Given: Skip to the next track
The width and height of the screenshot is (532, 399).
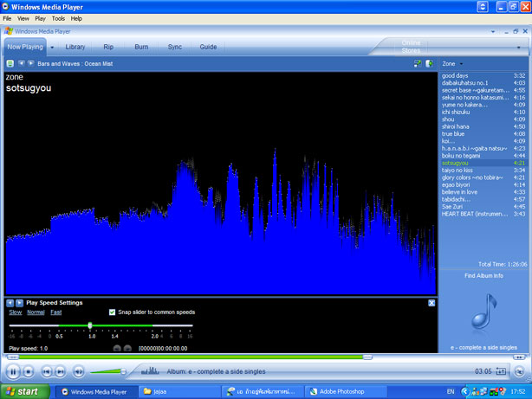Looking at the screenshot, I should [x=60, y=372].
